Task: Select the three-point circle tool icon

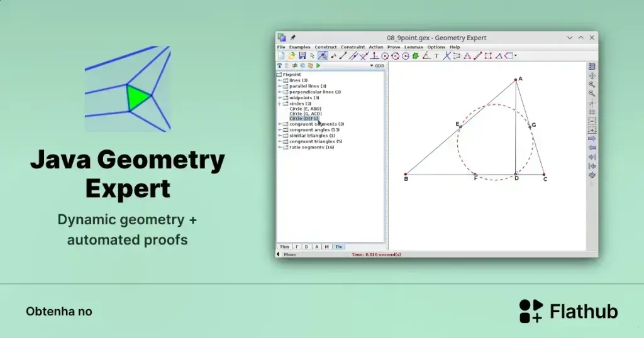Action: 395,56
